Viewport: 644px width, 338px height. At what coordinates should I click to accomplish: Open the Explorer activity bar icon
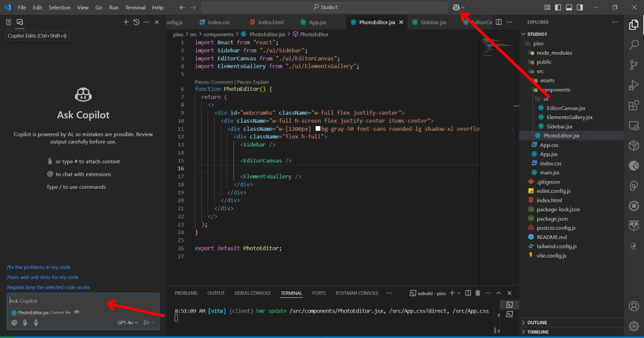634,25
